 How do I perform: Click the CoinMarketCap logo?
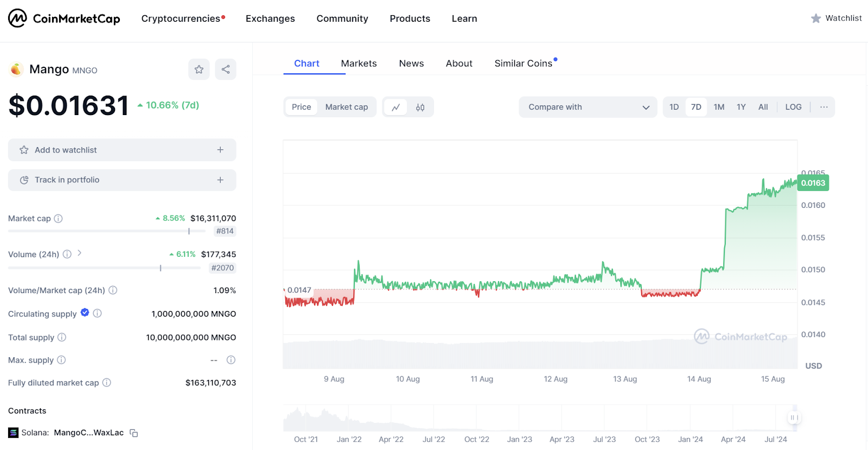pyautogui.click(x=64, y=18)
